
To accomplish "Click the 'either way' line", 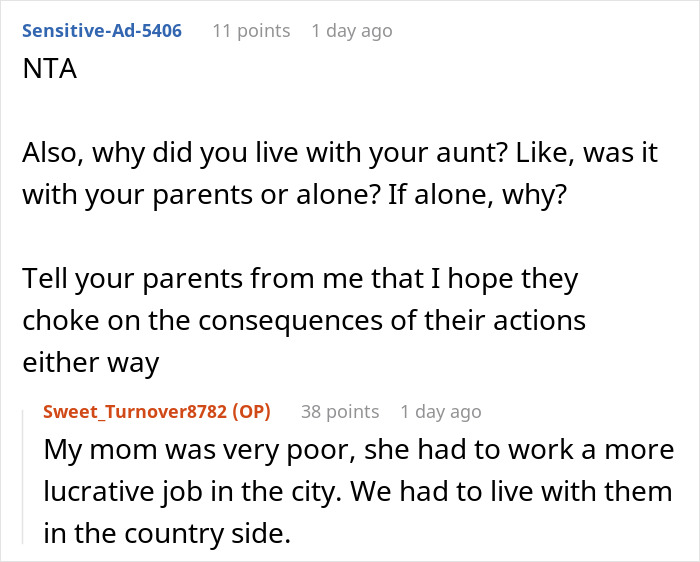I will [90, 362].
